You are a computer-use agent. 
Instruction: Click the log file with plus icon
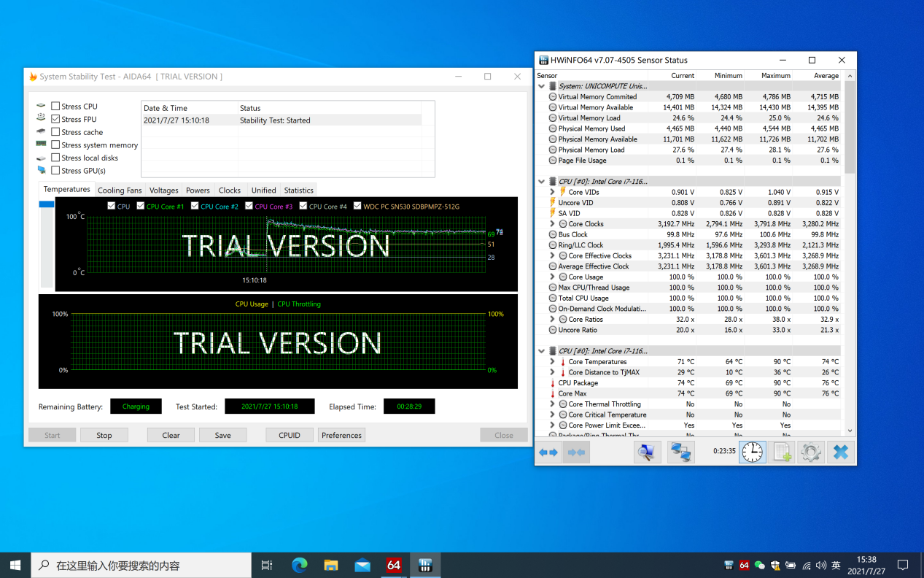[x=782, y=452]
